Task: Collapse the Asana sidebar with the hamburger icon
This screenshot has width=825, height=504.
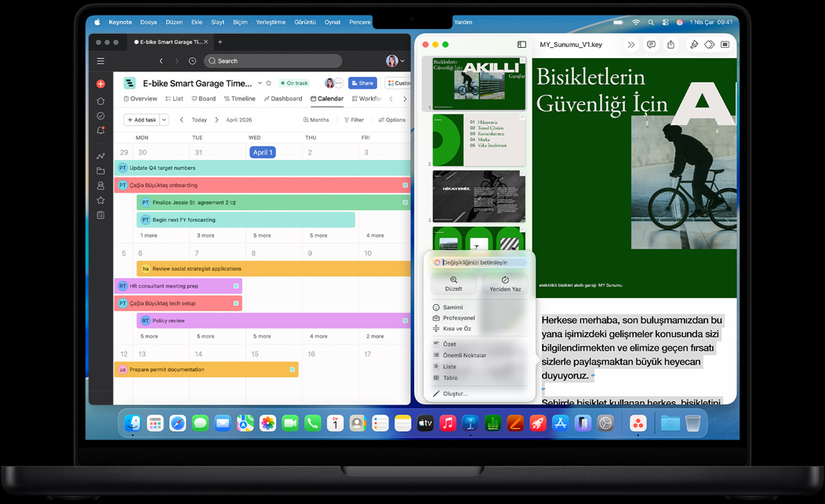Action: 100,60
